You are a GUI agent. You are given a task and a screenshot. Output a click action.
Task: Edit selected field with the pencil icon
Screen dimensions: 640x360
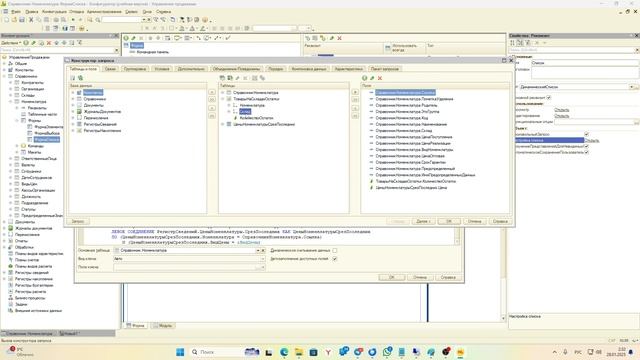pos(372,78)
